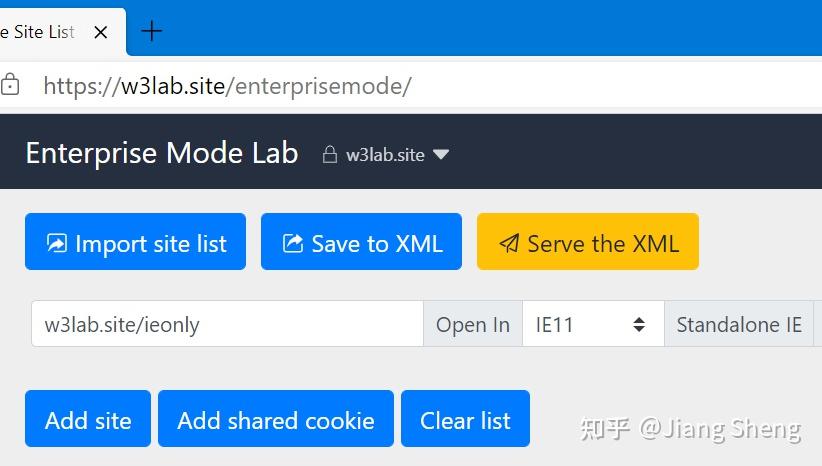
Task: Click the paper plane icon on Serve the XML
Action: coord(509,243)
